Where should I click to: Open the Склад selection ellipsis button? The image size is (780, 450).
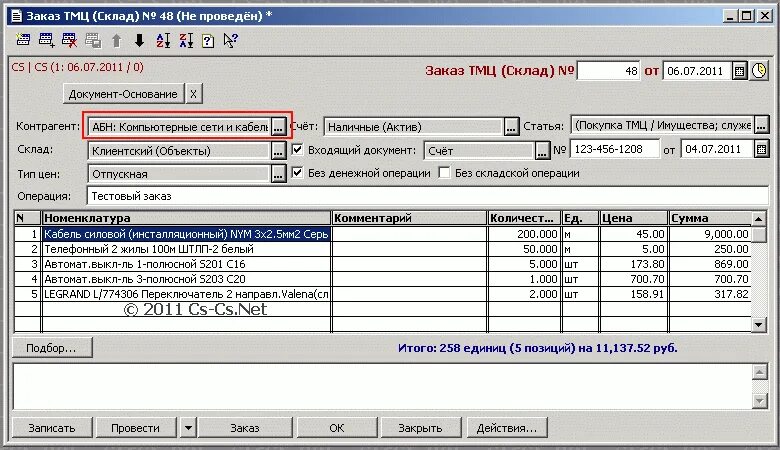(279, 151)
